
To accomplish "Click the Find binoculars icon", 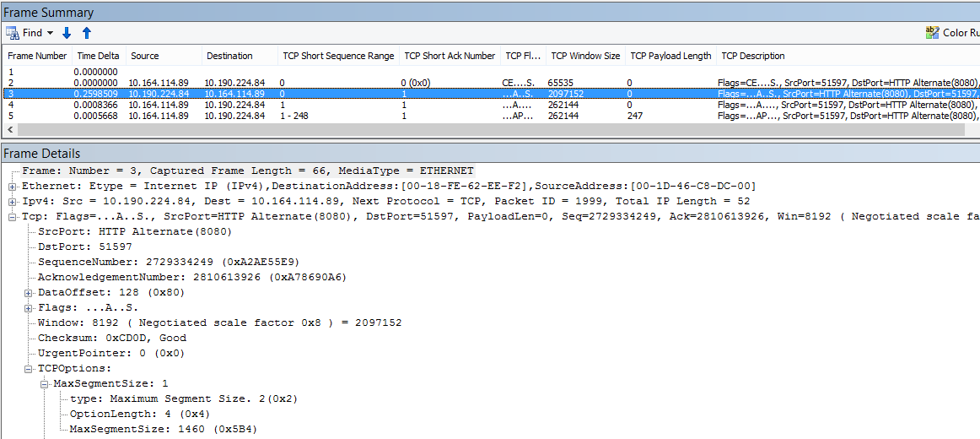I will [13, 33].
